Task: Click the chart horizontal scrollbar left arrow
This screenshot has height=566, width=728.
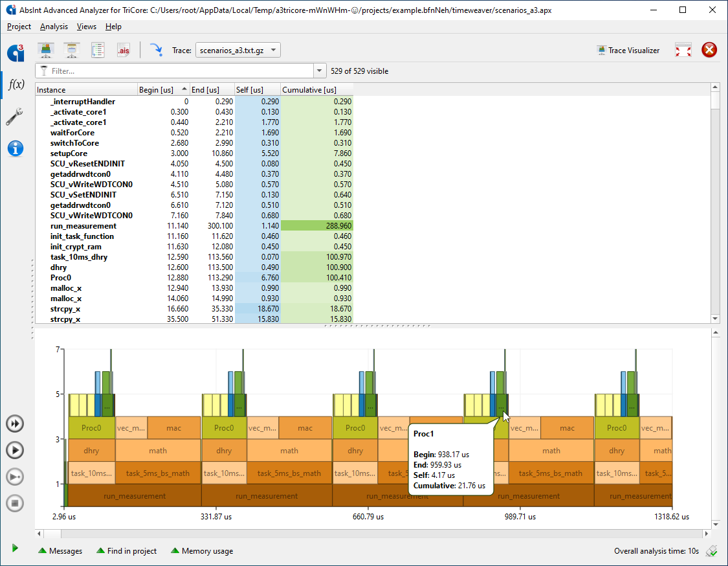Action: (39, 534)
